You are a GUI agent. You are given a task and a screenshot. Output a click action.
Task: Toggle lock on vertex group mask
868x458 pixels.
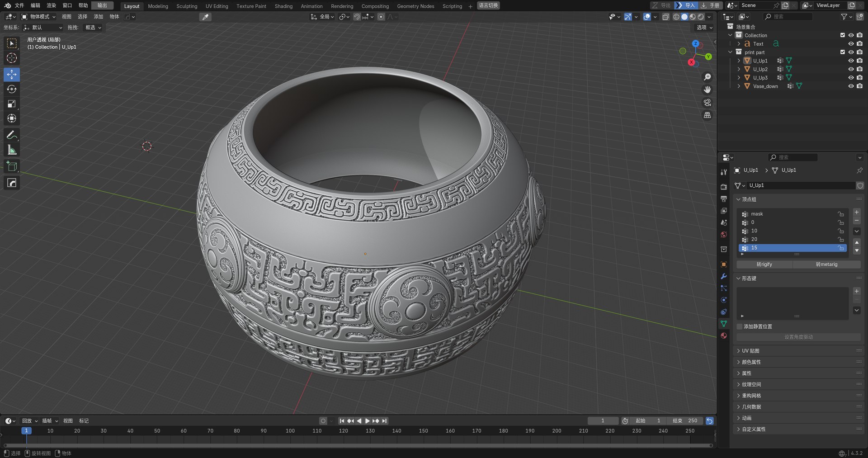[x=840, y=214]
